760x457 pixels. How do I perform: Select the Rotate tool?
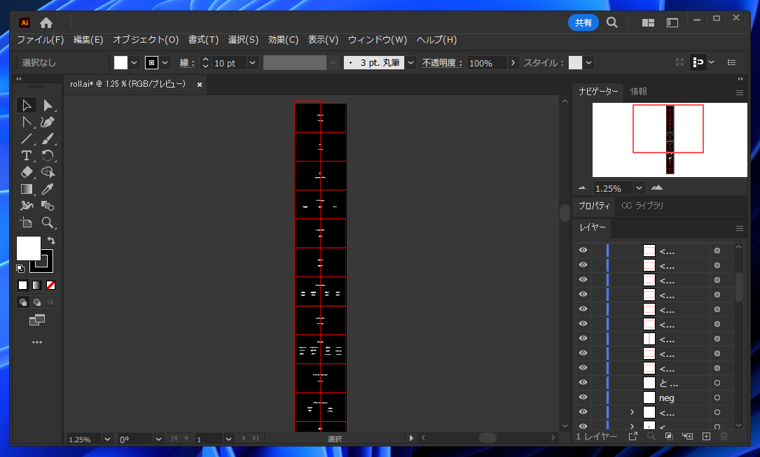click(48, 156)
